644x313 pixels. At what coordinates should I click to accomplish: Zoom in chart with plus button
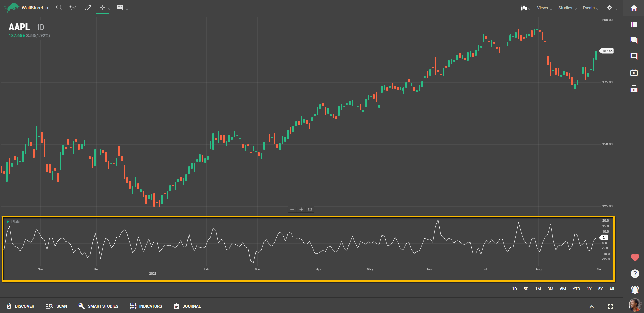(301, 209)
